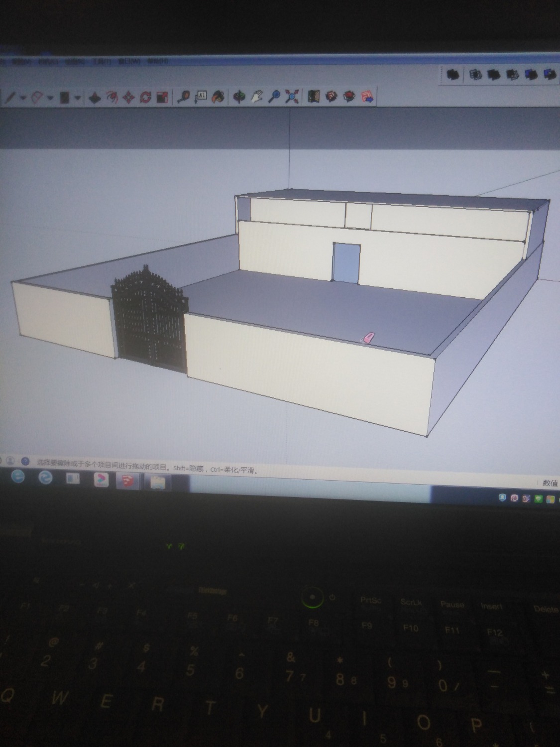Viewport: 560px width, 747px height.
Task: Select the Arc tool
Action: pos(38,97)
